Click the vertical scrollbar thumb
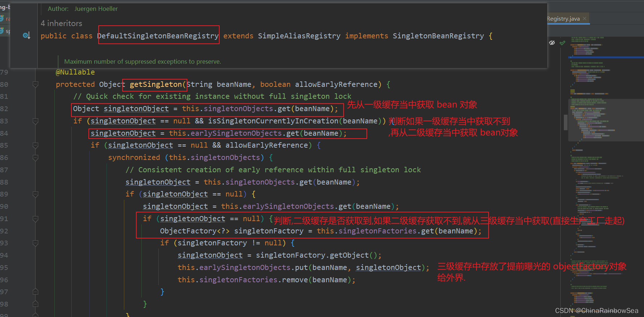The width and height of the screenshot is (644, 317). 566,122
